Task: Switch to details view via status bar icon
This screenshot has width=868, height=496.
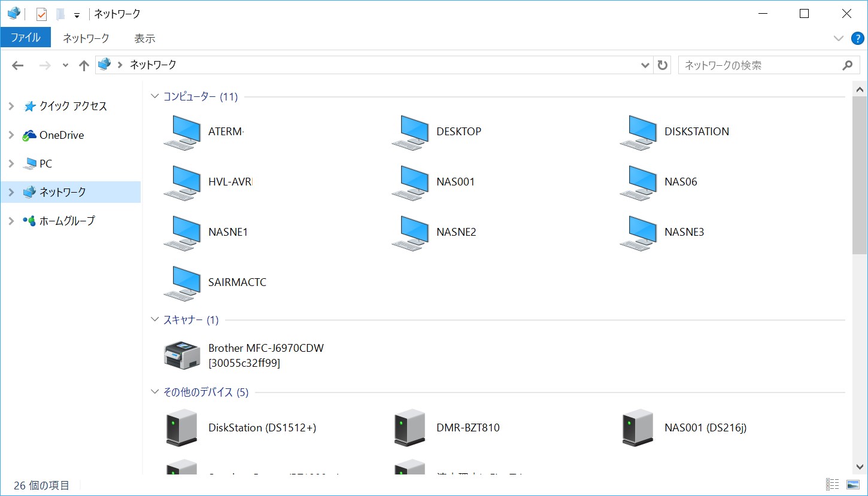Action: coord(832,483)
